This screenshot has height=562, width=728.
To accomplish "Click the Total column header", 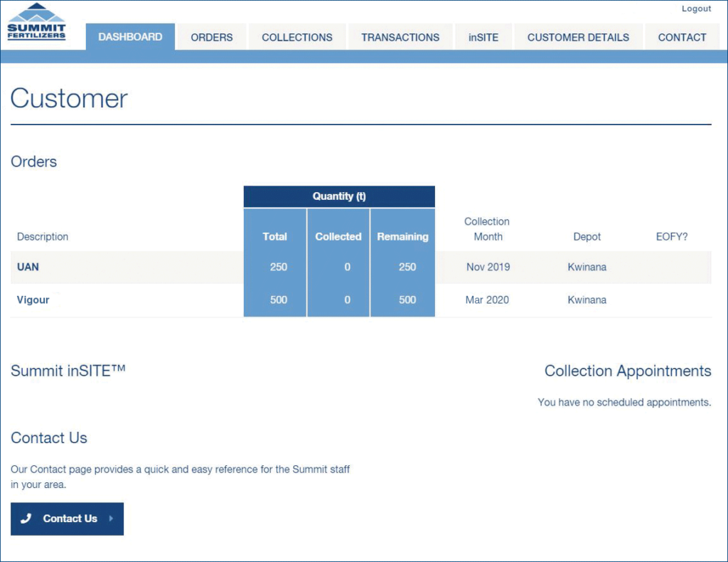I will (274, 237).
